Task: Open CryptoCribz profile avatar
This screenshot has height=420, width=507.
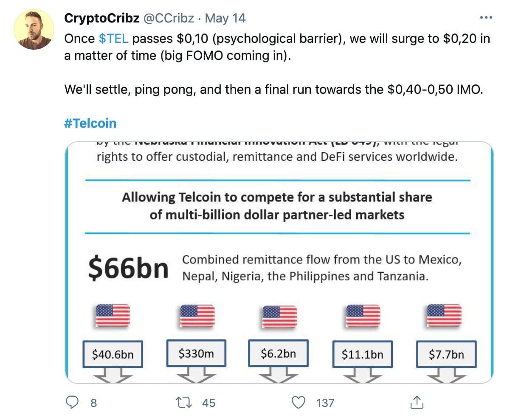Action: (34, 29)
